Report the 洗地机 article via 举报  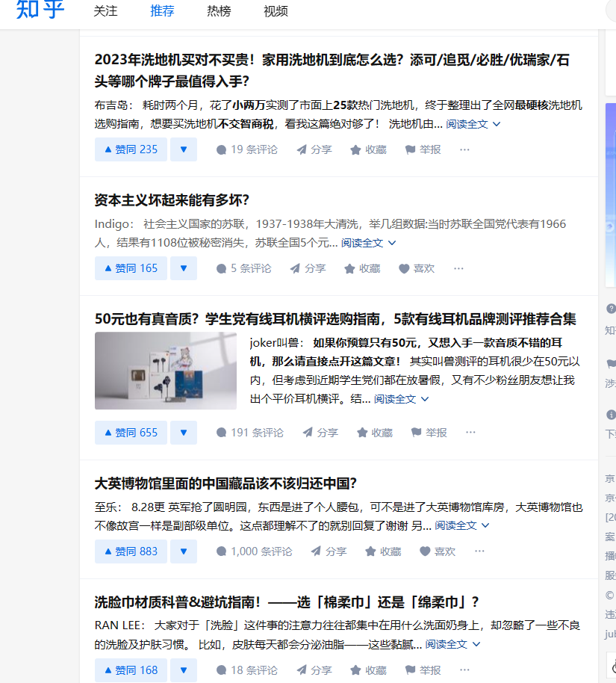pyautogui.click(x=423, y=149)
